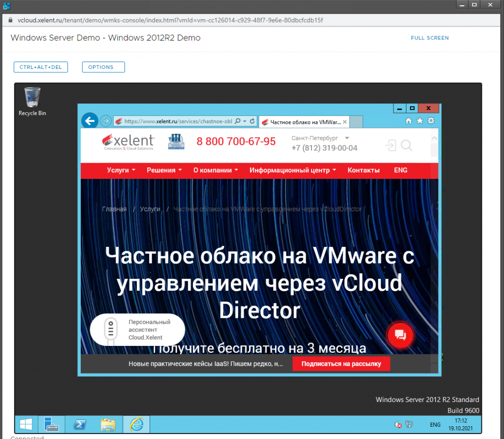Screen dimensions: 504x439
Task: Open the Информационный центр menu
Action: (x=293, y=170)
